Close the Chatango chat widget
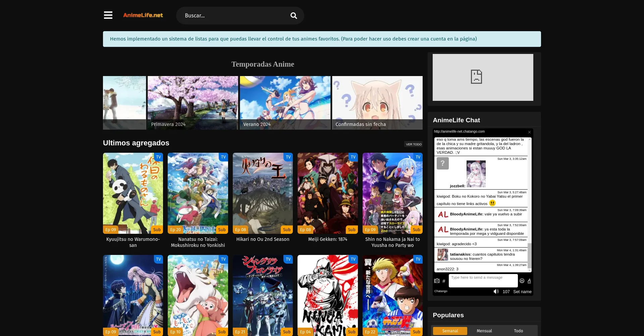644x336 pixels. pyautogui.click(x=529, y=132)
